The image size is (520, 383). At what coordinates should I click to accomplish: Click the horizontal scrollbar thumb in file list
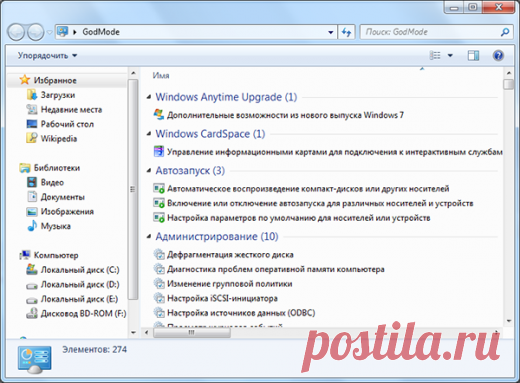tap(192, 332)
